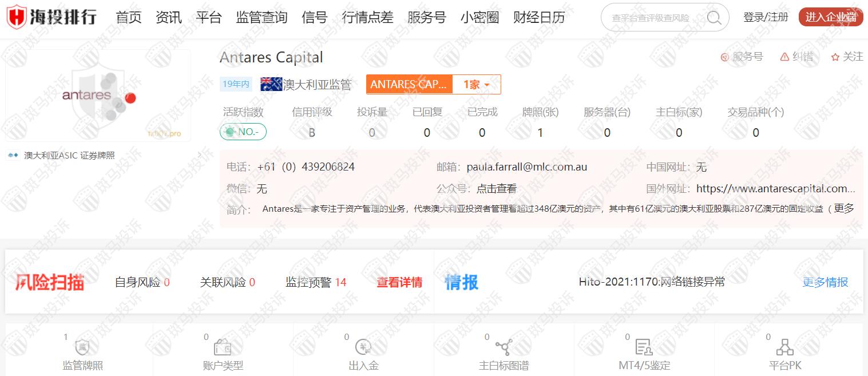Open the 出入金 currency icon
This screenshot has height=376, width=868.
point(363,347)
